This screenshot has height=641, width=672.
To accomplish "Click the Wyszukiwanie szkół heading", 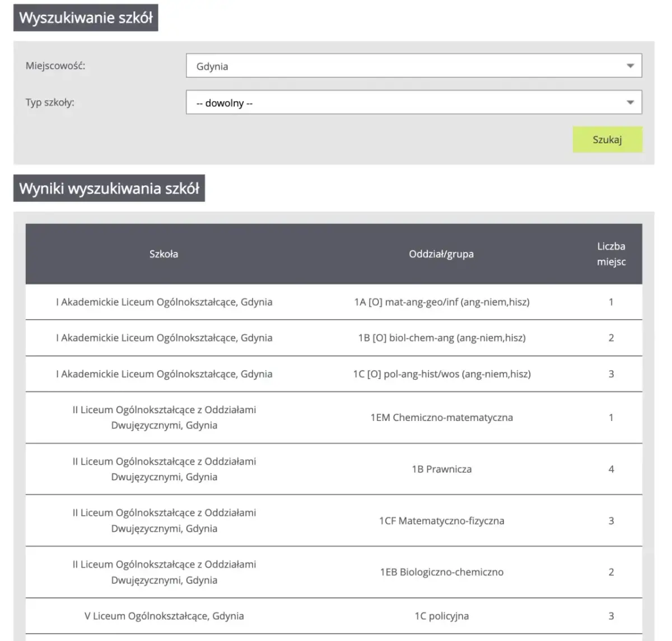I will coord(86,18).
